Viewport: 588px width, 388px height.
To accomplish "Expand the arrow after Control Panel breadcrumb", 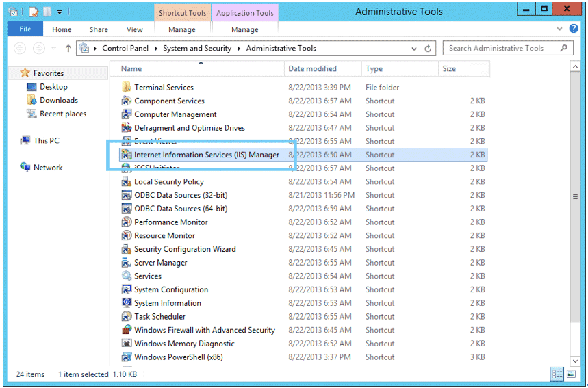I will point(155,49).
